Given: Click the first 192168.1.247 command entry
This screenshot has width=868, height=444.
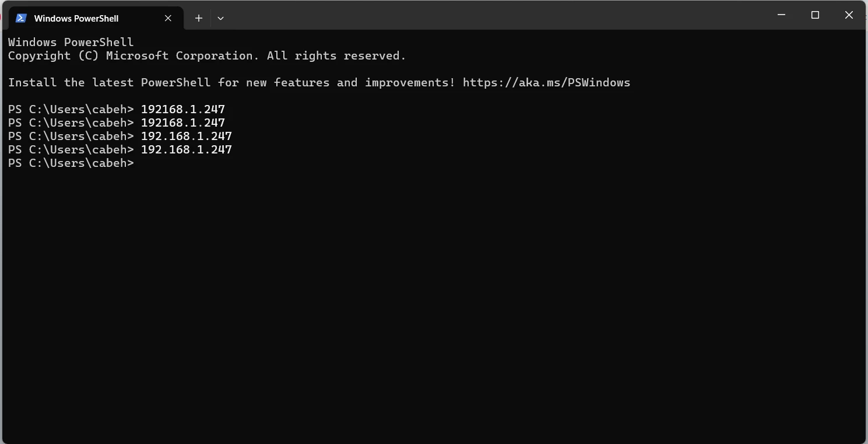Looking at the screenshot, I should 182,109.
